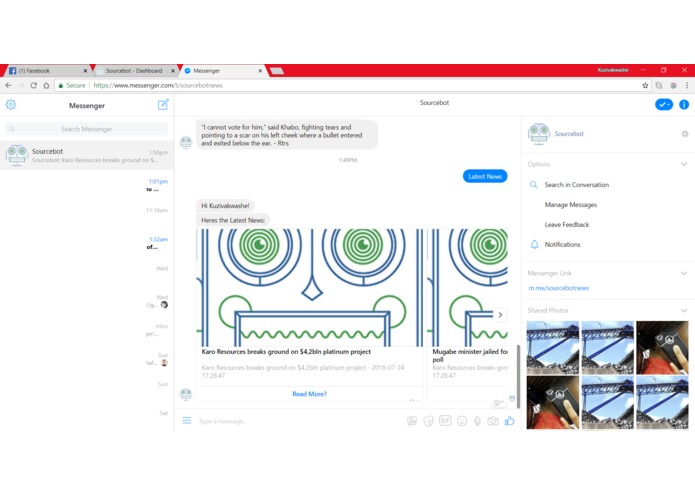Image resolution: width=695 pixels, height=494 pixels.
Task: Click the Type a message field
Action: click(299, 421)
